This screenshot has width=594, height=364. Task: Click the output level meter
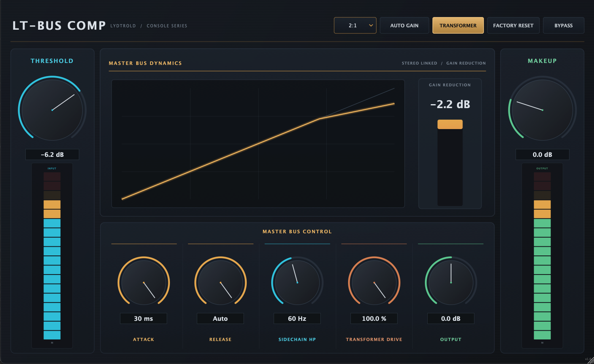[542, 255]
